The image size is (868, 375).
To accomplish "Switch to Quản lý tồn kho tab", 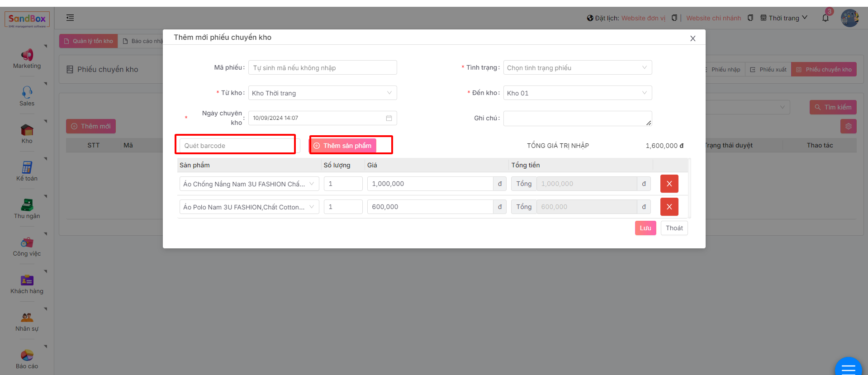I will [89, 41].
